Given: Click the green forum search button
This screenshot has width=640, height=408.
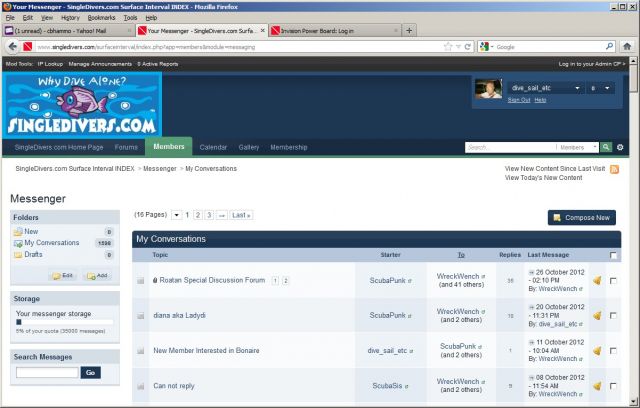Looking at the screenshot, I should tap(606, 147).
